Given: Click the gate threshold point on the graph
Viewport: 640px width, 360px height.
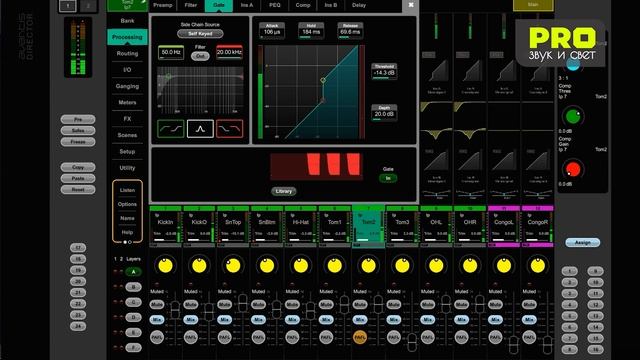Looking at the screenshot, I should coord(323,80).
